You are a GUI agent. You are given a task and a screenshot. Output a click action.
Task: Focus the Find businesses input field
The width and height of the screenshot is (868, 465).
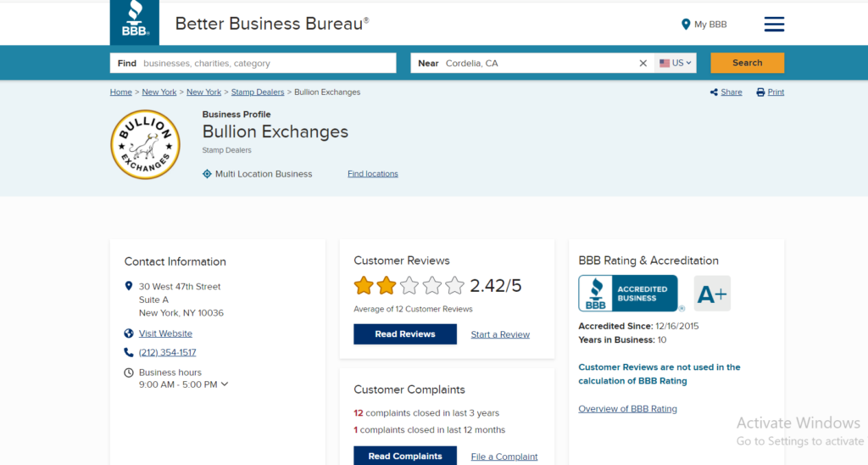point(253,63)
